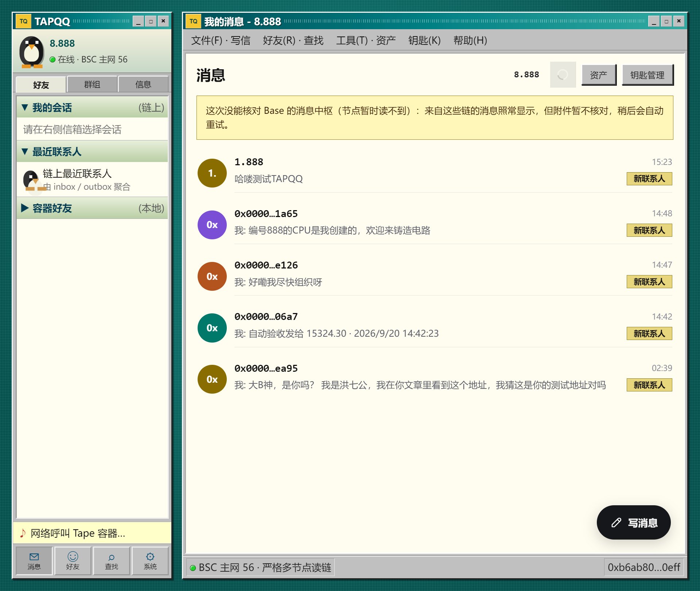Image resolution: width=700 pixels, height=591 pixels.
Task: Click the TQ logo in 我的消息 window title
Action: pyautogui.click(x=193, y=21)
